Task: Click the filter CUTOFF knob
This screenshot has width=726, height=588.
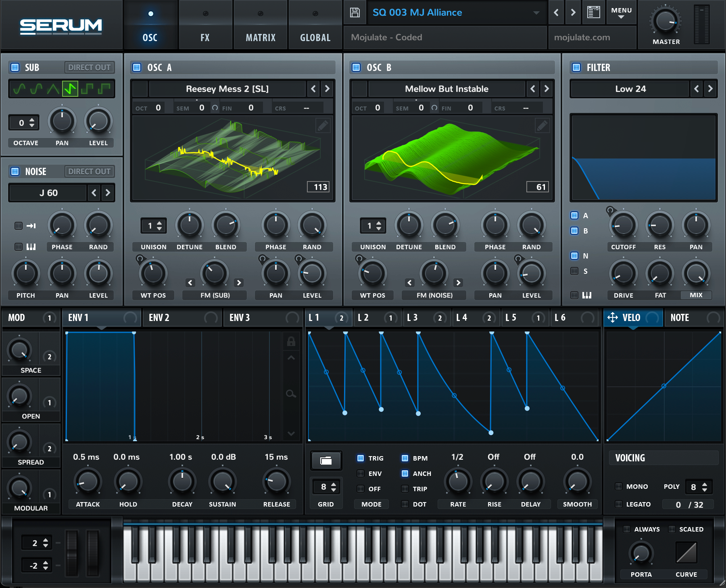Action: point(623,226)
